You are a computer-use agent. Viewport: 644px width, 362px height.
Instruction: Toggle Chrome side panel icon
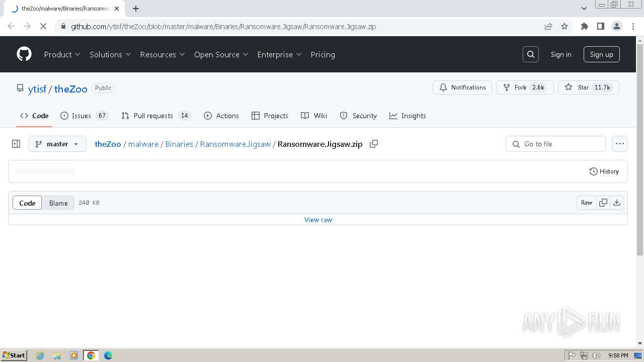coord(601,26)
